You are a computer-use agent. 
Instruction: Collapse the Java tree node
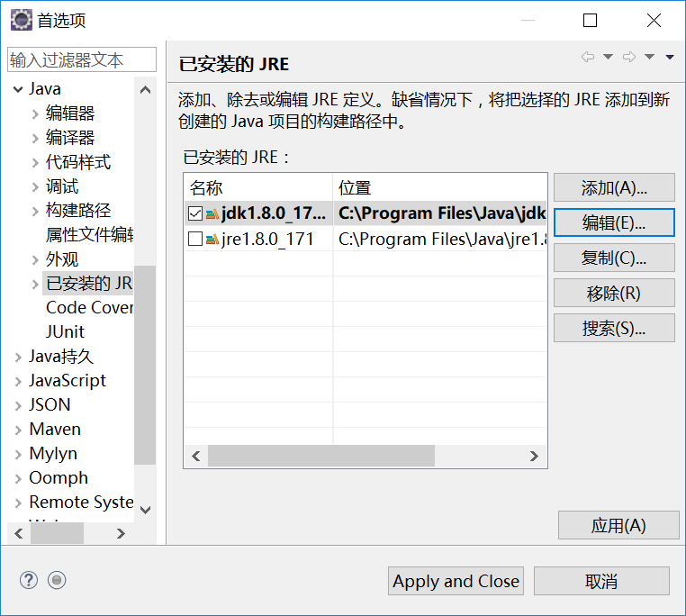click(18, 90)
